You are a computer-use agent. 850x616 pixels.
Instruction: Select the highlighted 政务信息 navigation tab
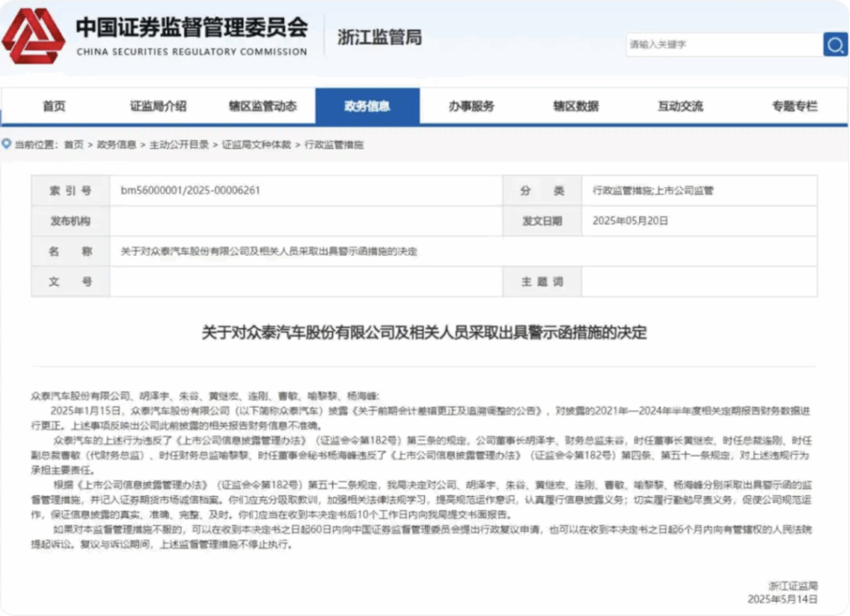[x=367, y=106]
